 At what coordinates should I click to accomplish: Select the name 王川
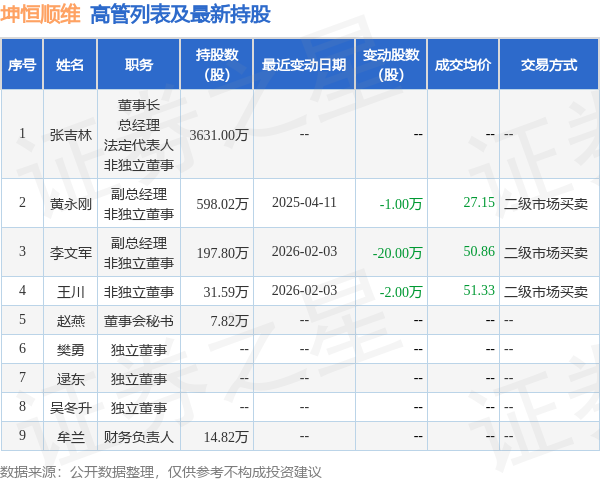click(70, 292)
